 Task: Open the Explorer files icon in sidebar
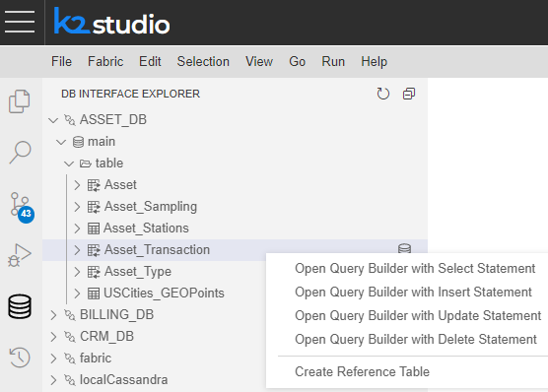pos(20,101)
